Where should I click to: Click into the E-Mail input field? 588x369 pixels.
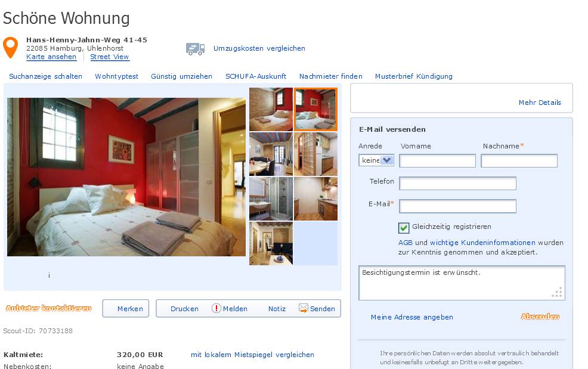point(457,206)
